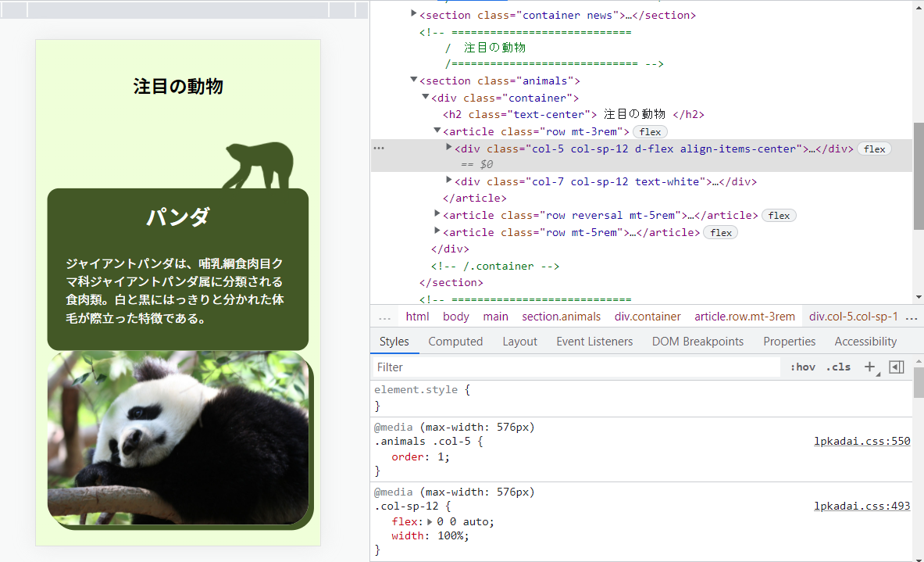This screenshot has height=562, width=924.
Task: Collapse the section class animals node
Action: (x=414, y=79)
